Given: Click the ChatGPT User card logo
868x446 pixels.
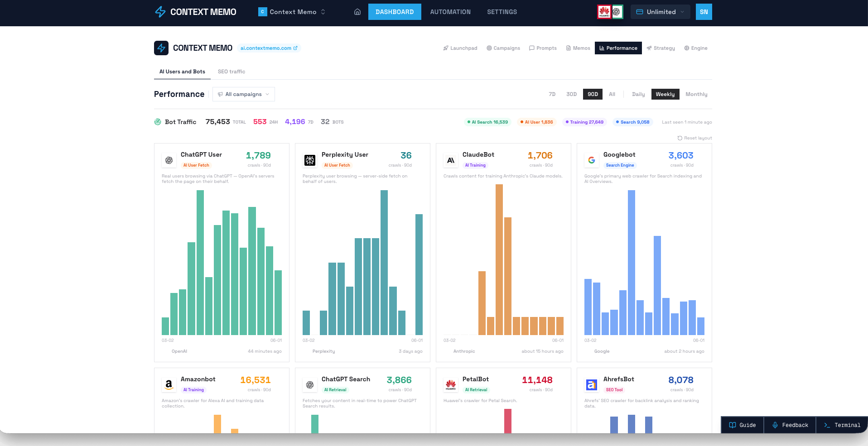Looking at the screenshot, I should tap(169, 160).
